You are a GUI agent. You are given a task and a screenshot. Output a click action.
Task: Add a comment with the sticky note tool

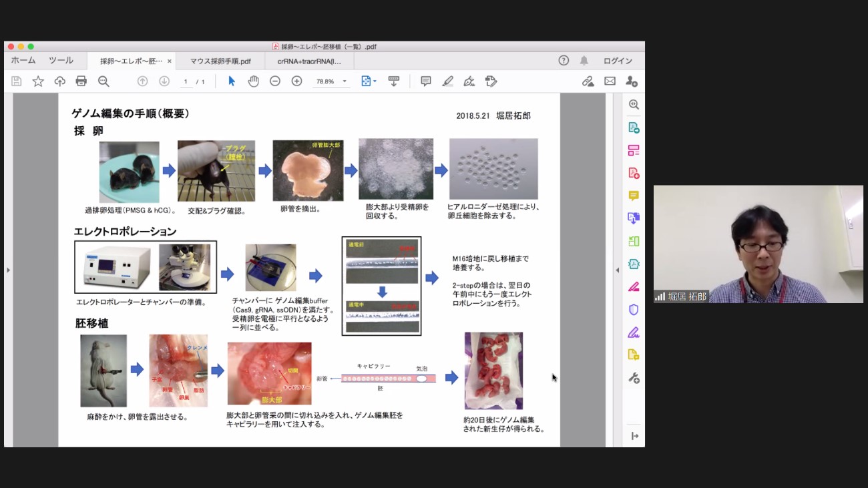[425, 81]
